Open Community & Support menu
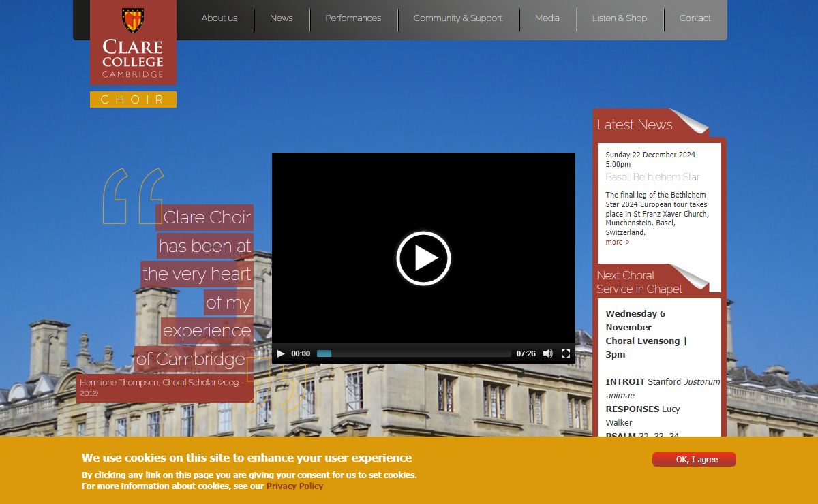This screenshot has height=504, width=818. coord(458,18)
